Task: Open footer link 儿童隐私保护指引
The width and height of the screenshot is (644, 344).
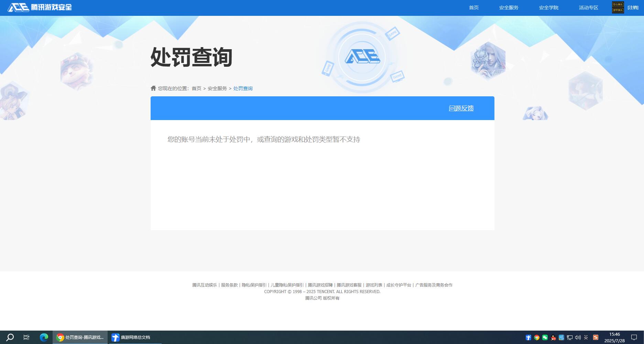Action: (287, 285)
